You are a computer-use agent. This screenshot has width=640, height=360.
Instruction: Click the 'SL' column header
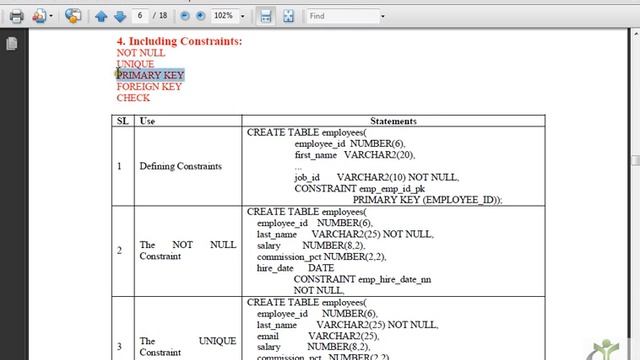click(122, 121)
